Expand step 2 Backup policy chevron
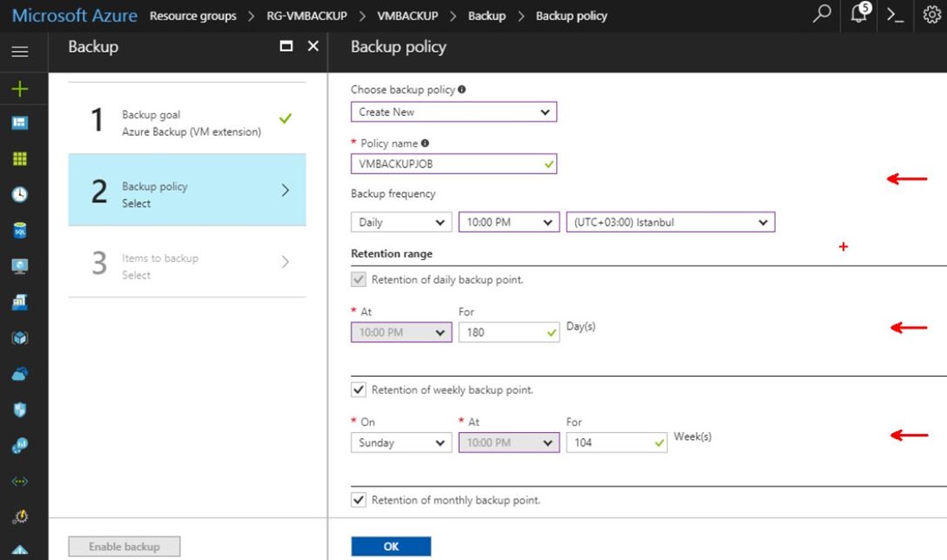 285,190
